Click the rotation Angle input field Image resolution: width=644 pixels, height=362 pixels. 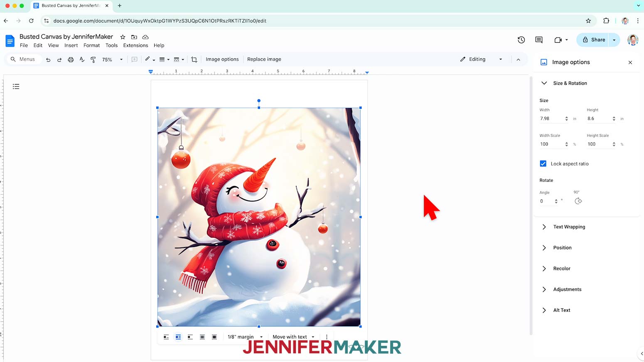[546, 201]
